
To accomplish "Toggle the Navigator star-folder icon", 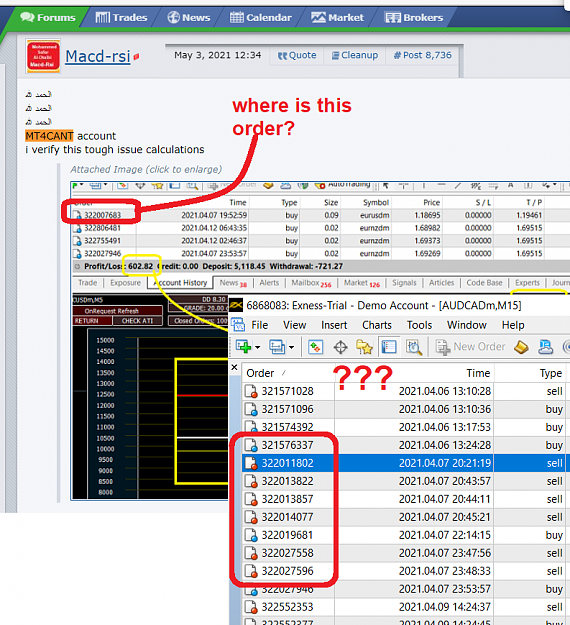I will [364, 347].
